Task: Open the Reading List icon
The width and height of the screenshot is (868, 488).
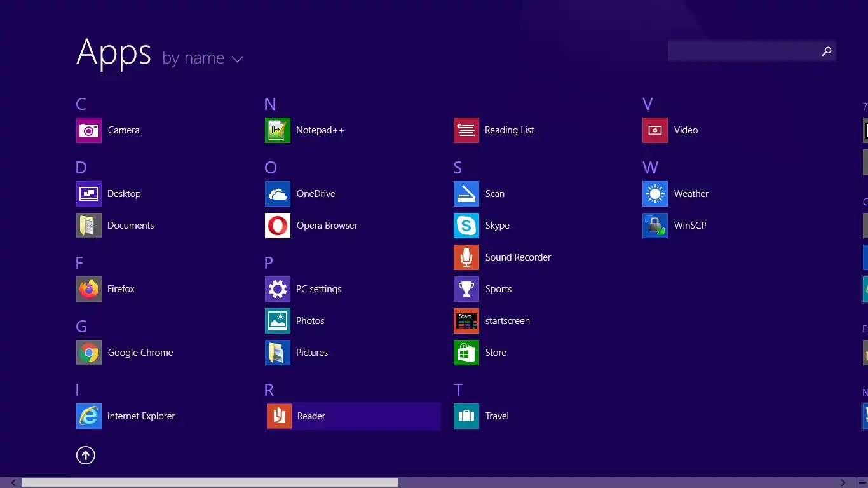Action: 466,130
